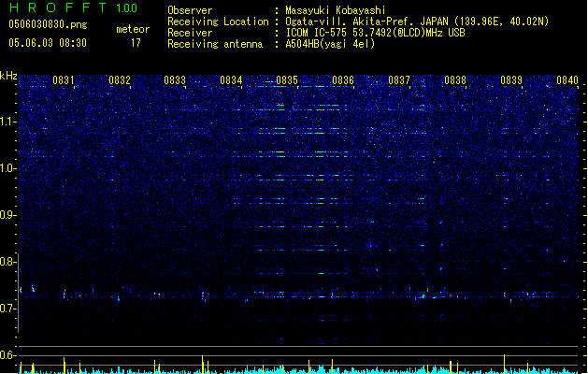Click the kHz axis unit label

[8, 76]
